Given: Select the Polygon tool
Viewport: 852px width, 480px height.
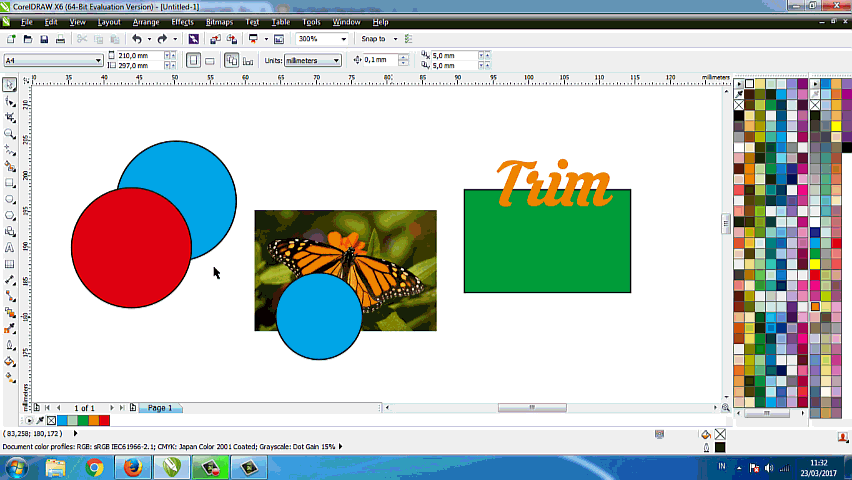Looking at the screenshot, I should (10, 215).
